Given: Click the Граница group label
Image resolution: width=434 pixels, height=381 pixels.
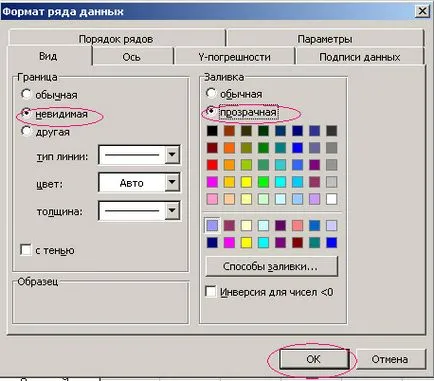Looking at the screenshot, I should coord(37,77).
